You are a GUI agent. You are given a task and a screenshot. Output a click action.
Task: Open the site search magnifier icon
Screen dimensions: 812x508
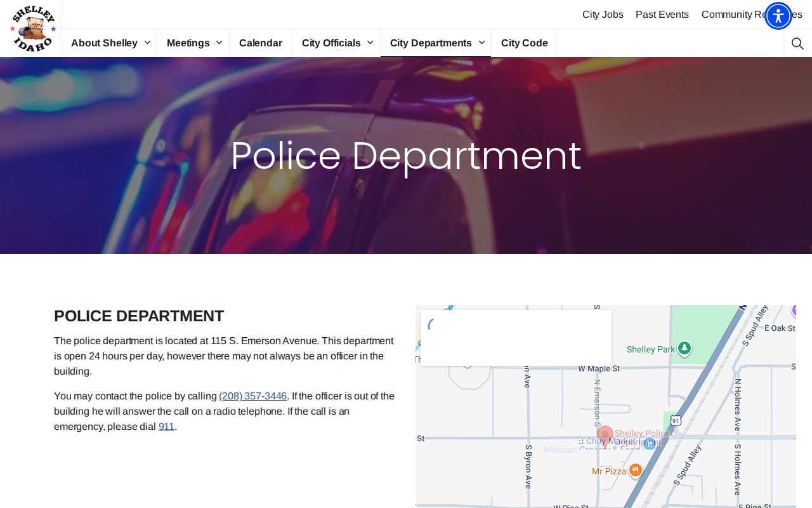coord(797,43)
